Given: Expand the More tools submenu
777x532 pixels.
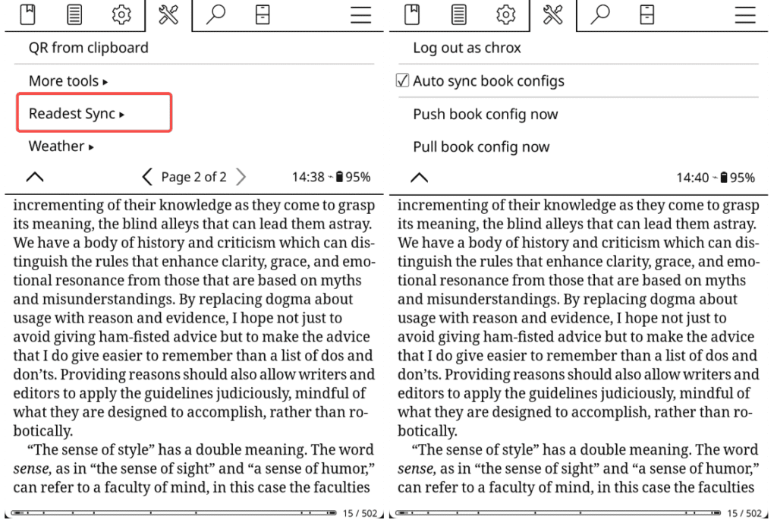Looking at the screenshot, I should 68,80.
